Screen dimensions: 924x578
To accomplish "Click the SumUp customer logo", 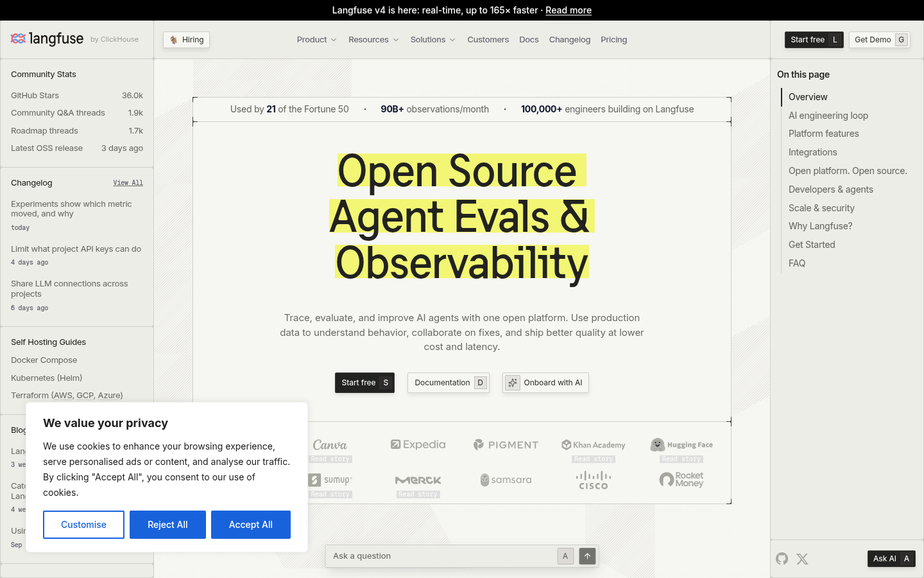I will pyautogui.click(x=330, y=480).
